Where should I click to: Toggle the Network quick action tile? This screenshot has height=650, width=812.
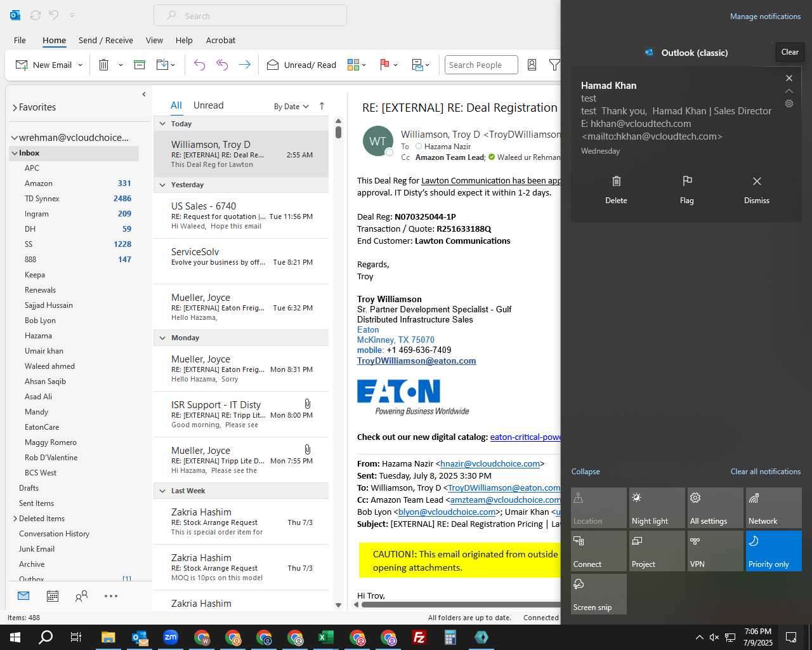(774, 508)
